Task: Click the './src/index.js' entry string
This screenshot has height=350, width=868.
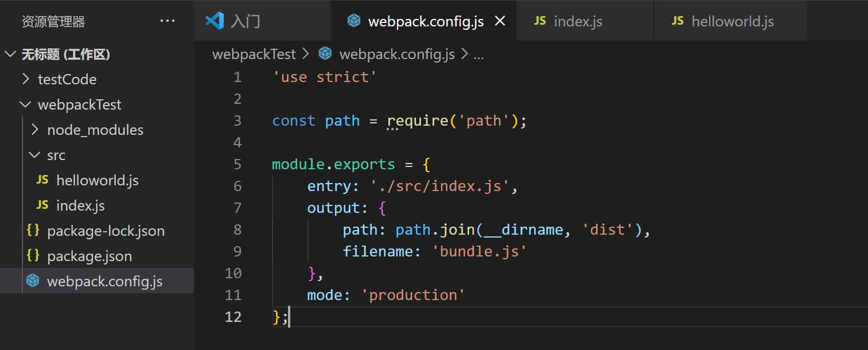Action: 439,186
